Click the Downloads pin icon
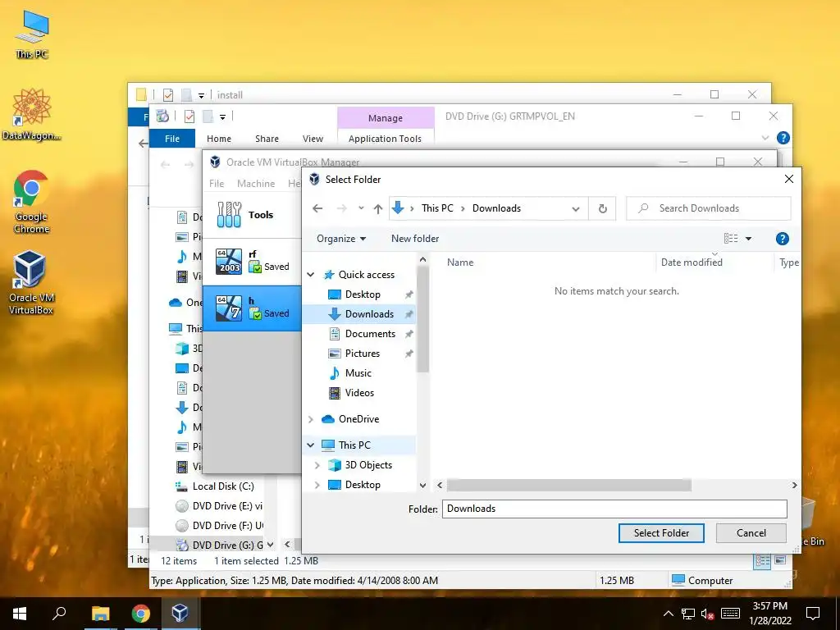This screenshot has height=630, width=840. (409, 314)
